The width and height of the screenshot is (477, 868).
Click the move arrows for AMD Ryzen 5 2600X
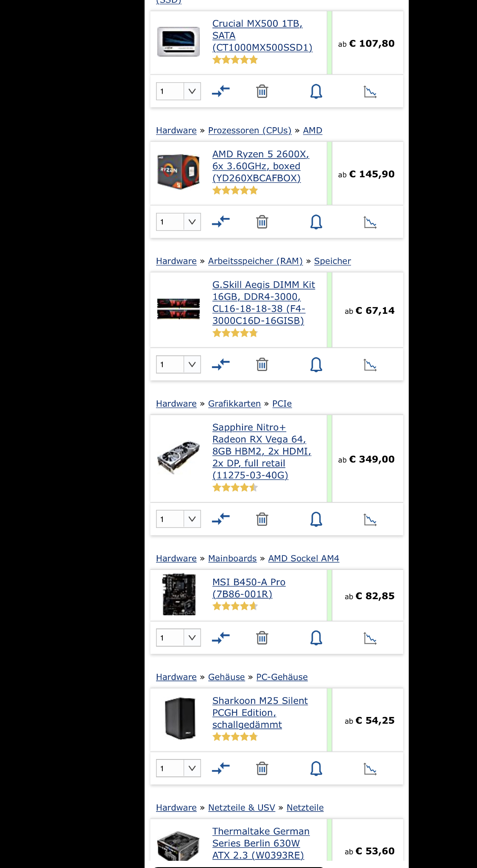[x=221, y=221]
